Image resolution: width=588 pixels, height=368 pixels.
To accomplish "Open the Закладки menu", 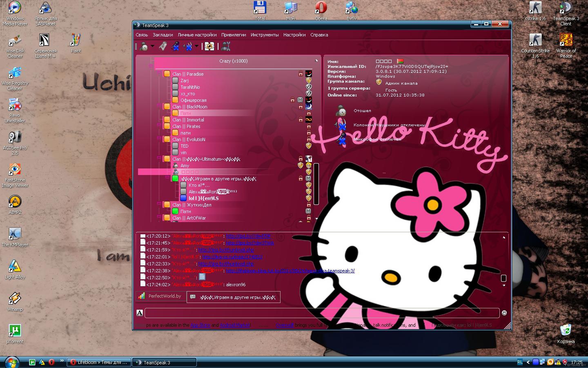I will pyautogui.click(x=163, y=35).
